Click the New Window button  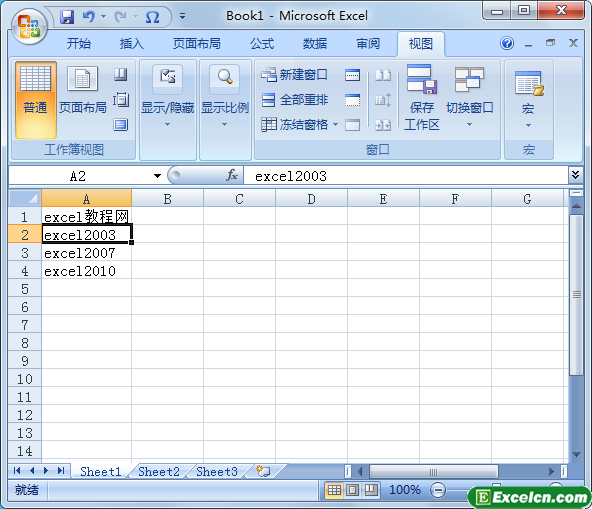coord(294,75)
